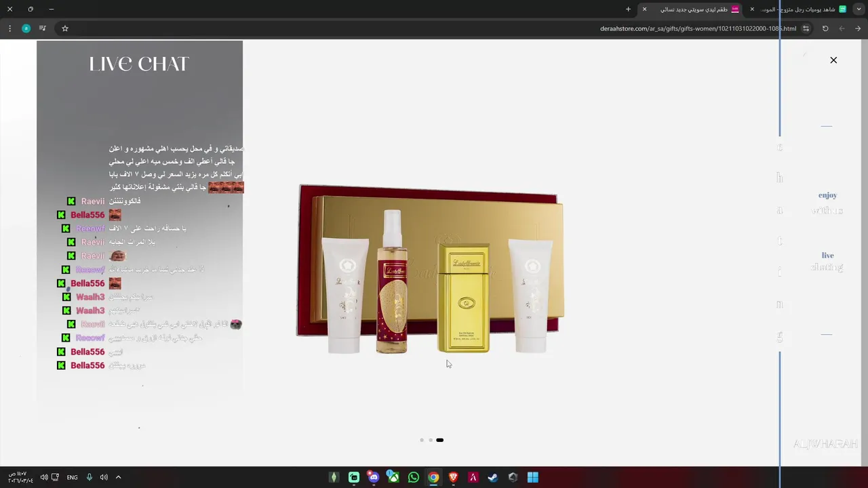Open the tab search dropdown
Image resolution: width=868 pixels, height=488 pixels.
click(x=859, y=9)
